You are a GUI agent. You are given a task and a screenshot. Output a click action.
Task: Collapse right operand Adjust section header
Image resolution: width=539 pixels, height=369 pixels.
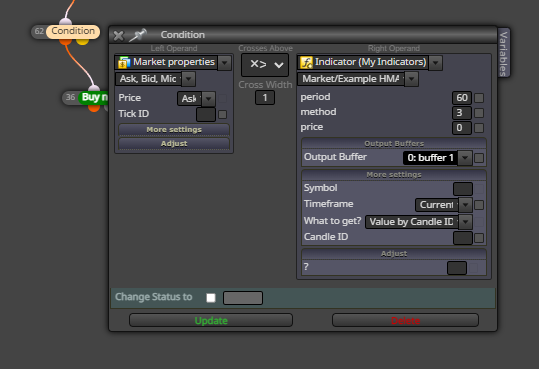click(x=394, y=254)
